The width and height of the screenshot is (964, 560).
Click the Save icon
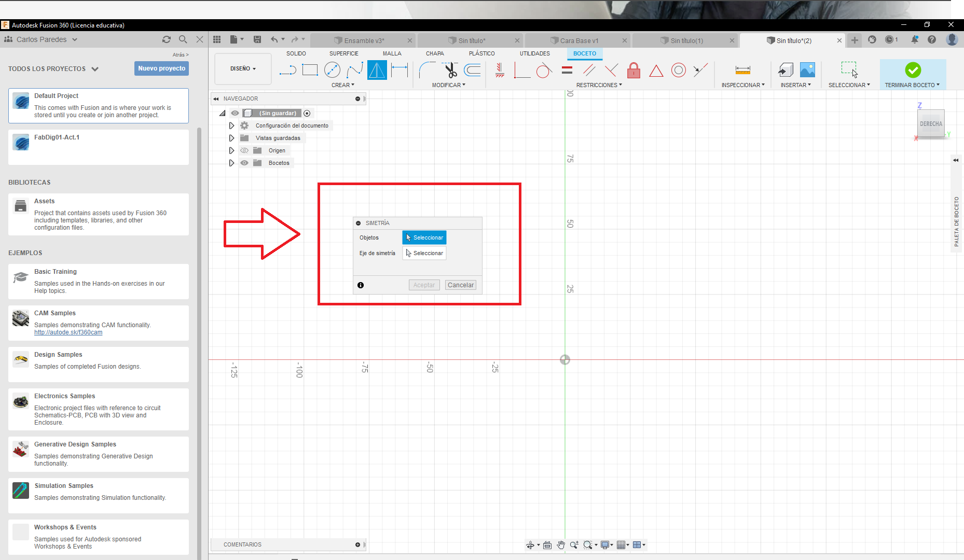257,39
